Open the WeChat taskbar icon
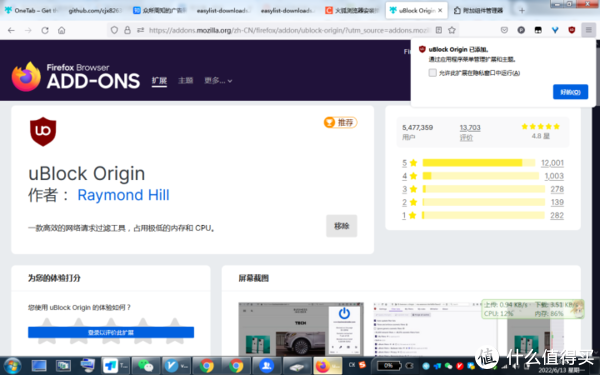This screenshot has width=600, height=375. coord(145,366)
